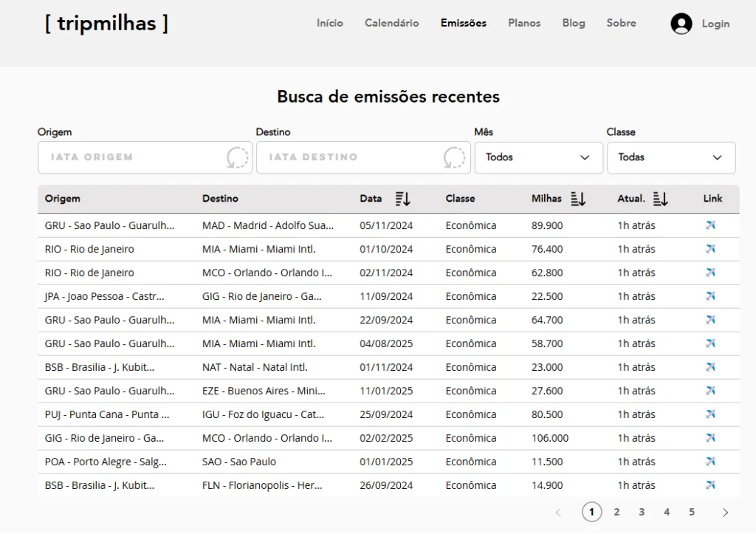This screenshot has width=756, height=534.
Task: Open the Mês dropdown
Action: click(538, 158)
